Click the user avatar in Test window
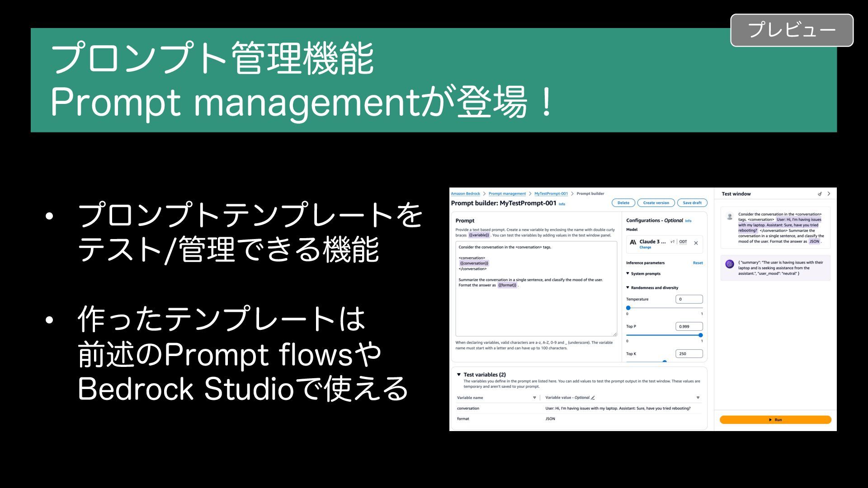 [729, 216]
